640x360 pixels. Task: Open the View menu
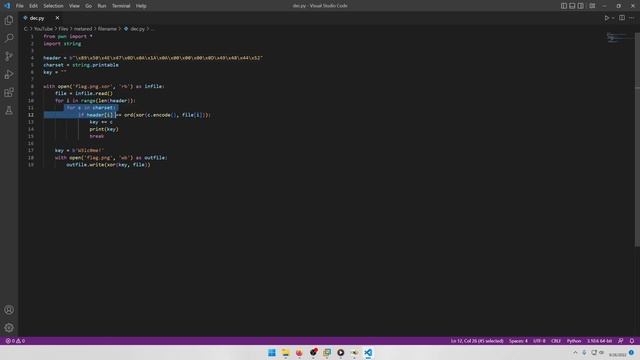pos(74,6)
